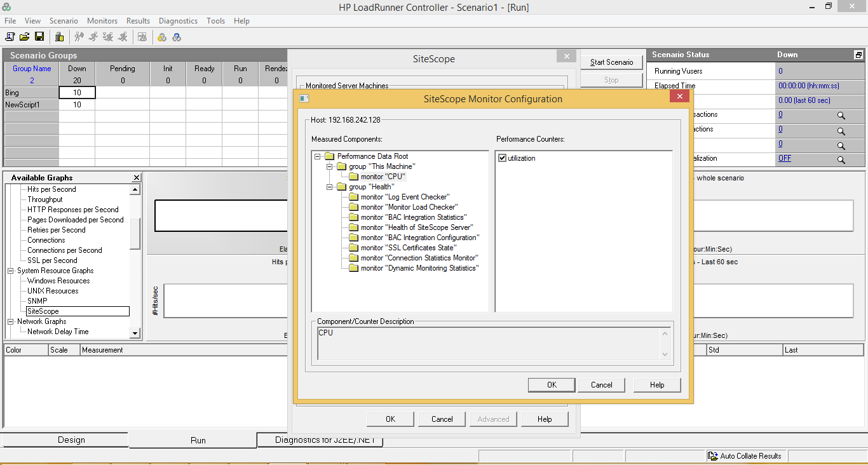The image size is (868, 465).
Task: Click the magnifier in the Failed Transactions row
Action: pos(841,131)
